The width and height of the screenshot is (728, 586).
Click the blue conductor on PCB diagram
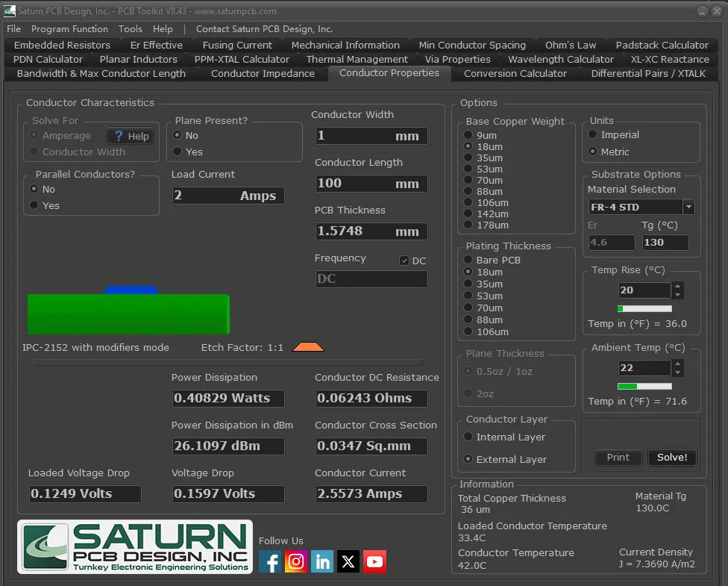(131, 290)
